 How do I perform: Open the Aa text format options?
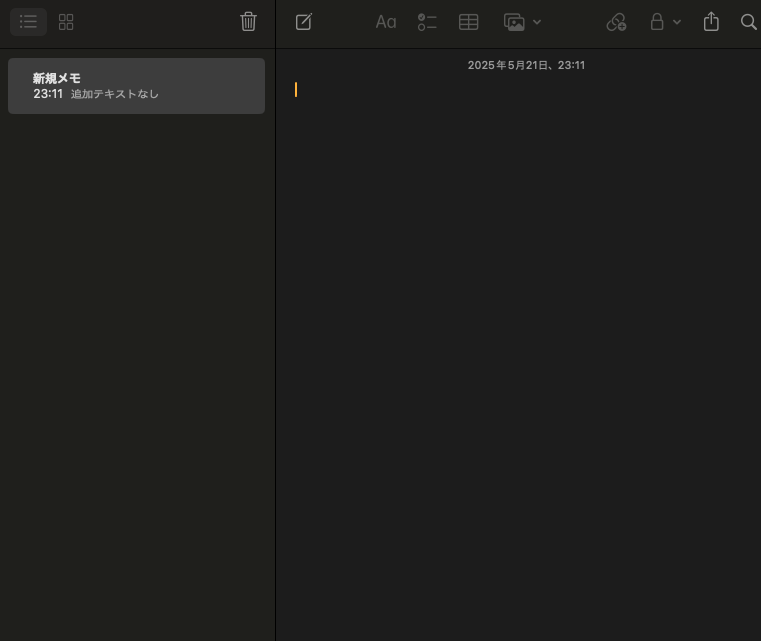386,22
